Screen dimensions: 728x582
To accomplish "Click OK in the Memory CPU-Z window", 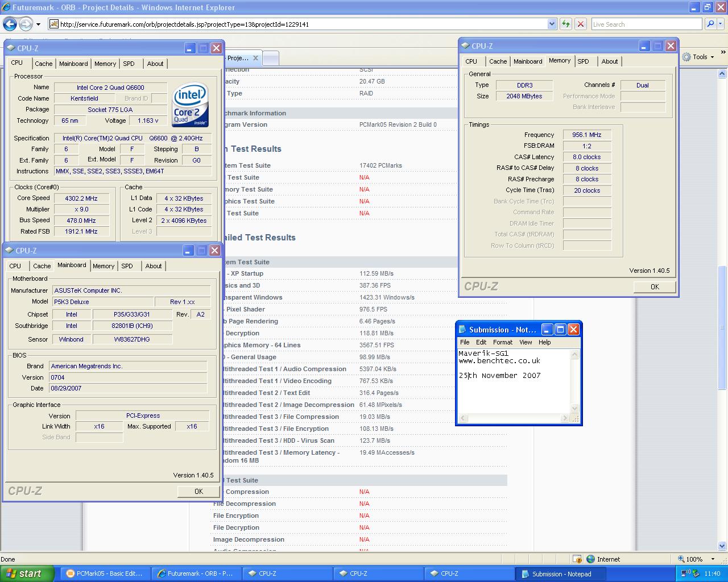I will [x=655, y=286].
